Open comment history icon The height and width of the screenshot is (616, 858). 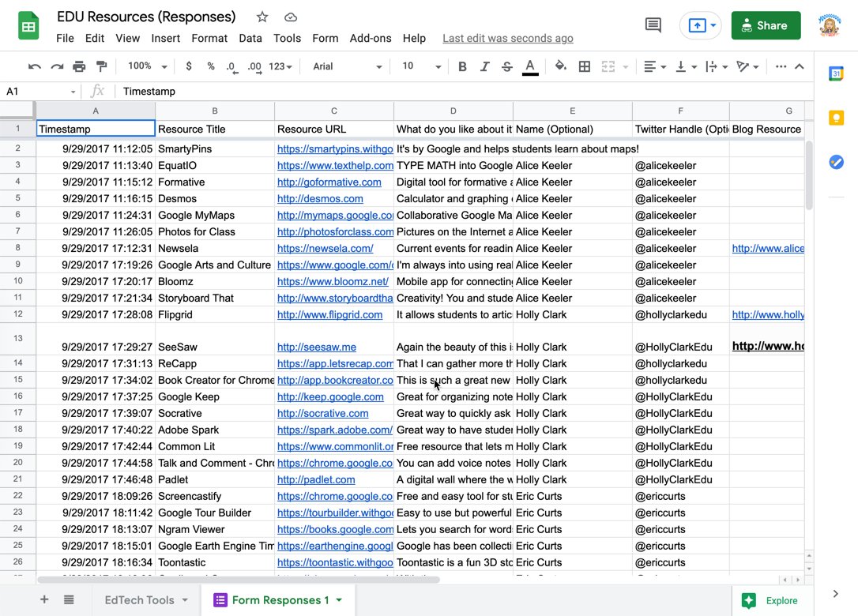coord(653,25)
